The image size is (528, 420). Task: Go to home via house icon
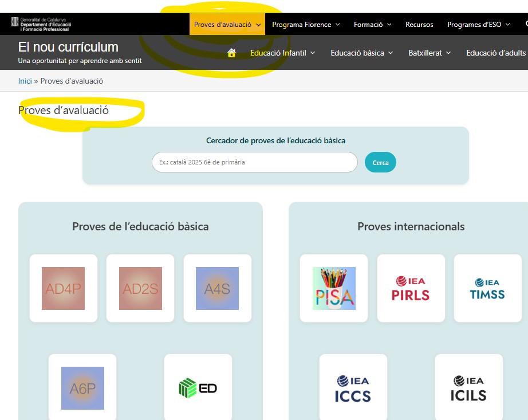tap(231, 53)
